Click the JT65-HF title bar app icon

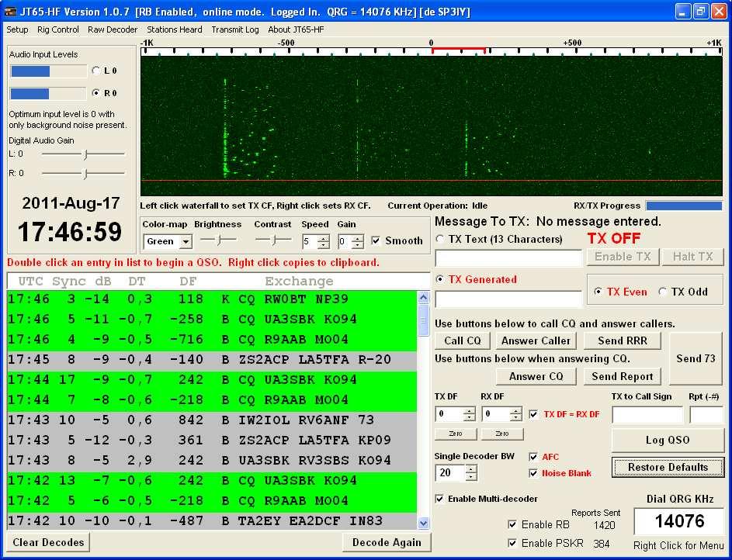point(10,12)
